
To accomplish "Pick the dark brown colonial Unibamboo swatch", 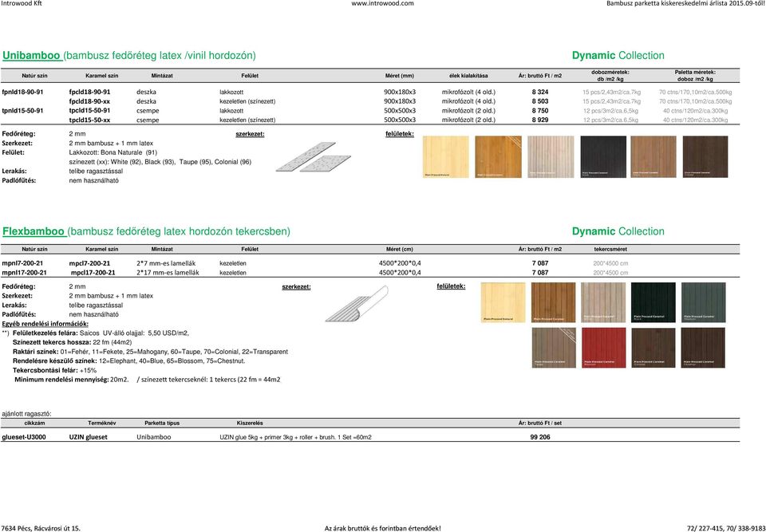I will click(705, 157).
